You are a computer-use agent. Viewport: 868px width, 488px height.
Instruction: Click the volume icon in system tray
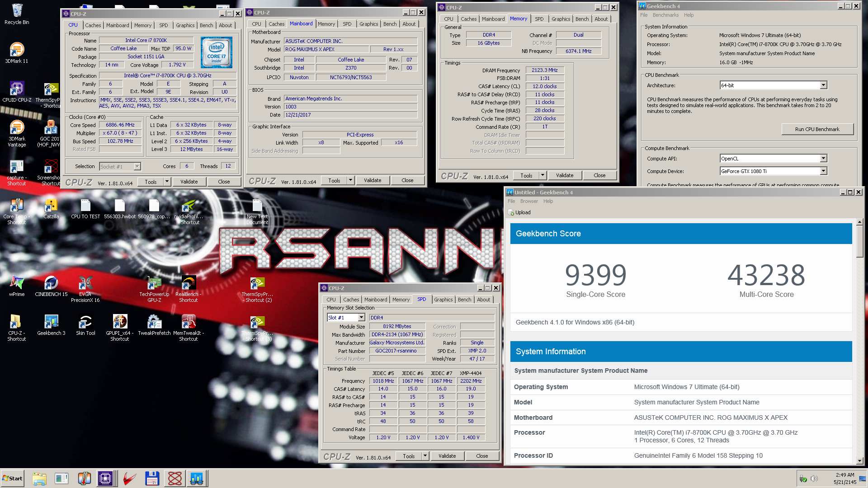[814, 479]
